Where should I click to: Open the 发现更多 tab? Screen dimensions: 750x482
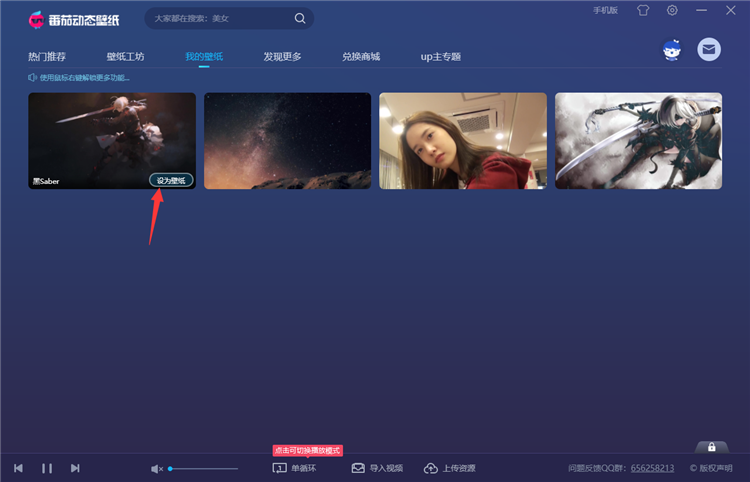click(x=282, y=56)
